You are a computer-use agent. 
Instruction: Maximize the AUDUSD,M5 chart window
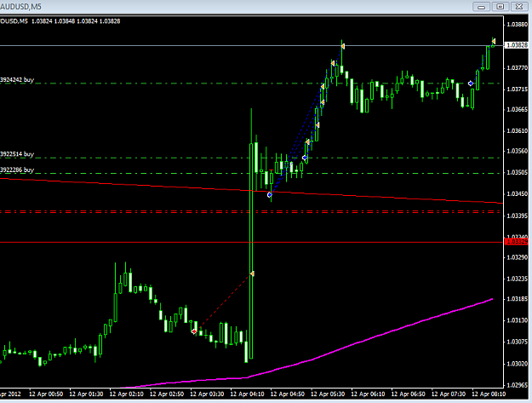coord(501,7)
